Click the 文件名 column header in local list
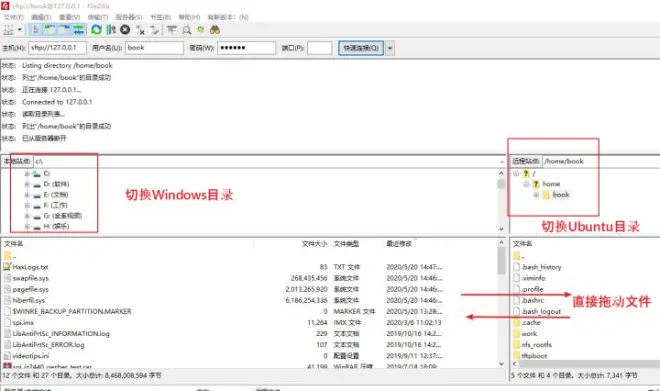 click(x=13, y=244)
